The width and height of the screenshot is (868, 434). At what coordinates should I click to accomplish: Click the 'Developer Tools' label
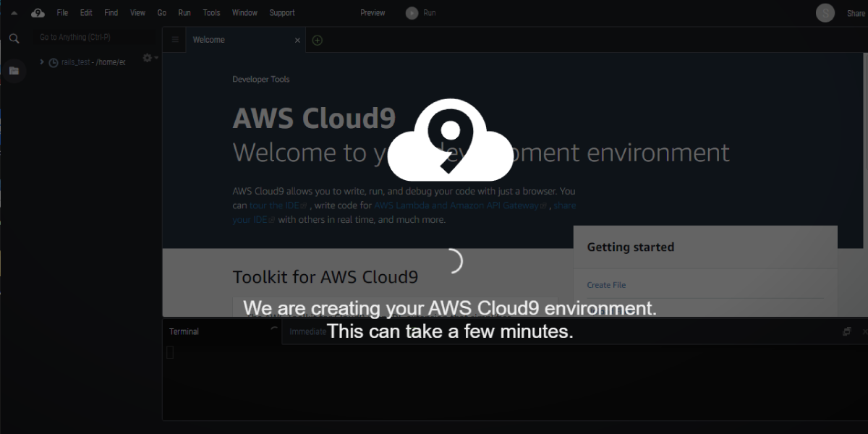[261, 79]
